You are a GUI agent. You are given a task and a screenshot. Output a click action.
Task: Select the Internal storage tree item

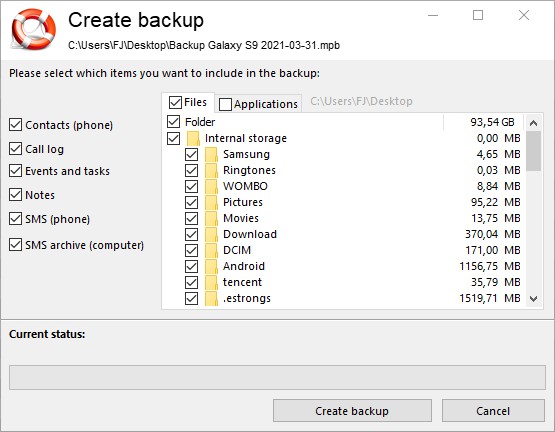pos(246,138)
